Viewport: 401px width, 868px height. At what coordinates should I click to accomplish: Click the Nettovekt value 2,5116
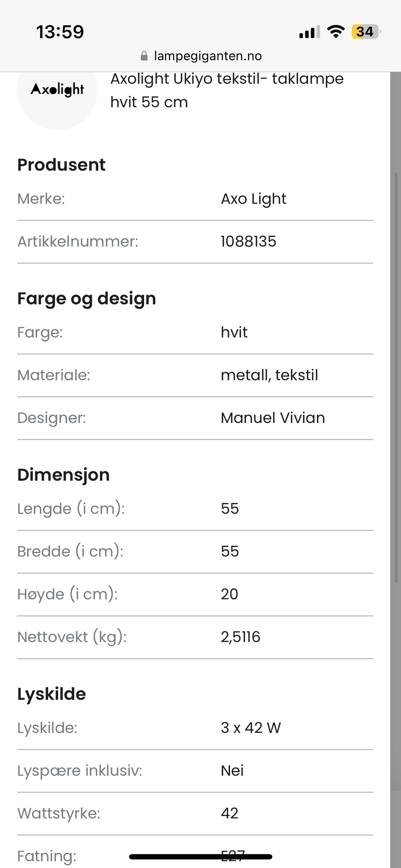click(x=241, y=637)
